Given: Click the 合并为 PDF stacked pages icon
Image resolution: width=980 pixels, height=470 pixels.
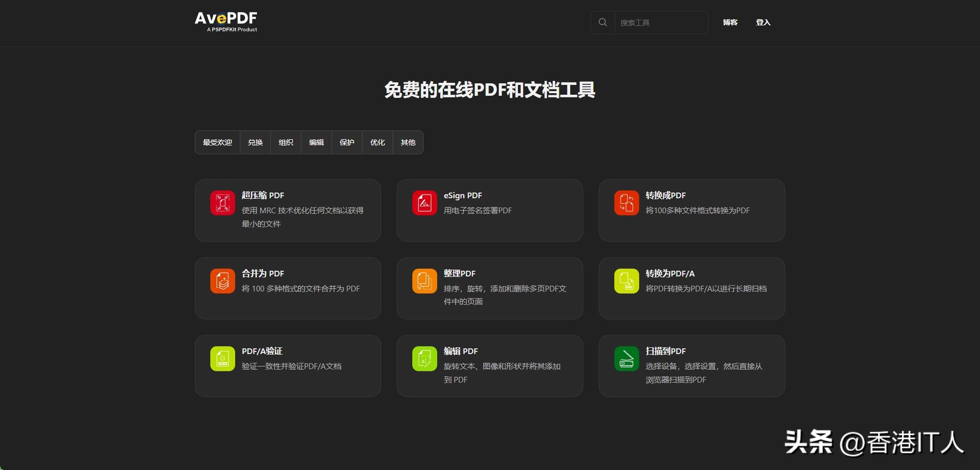Looking at the screenshot, I should pos(222,281).
